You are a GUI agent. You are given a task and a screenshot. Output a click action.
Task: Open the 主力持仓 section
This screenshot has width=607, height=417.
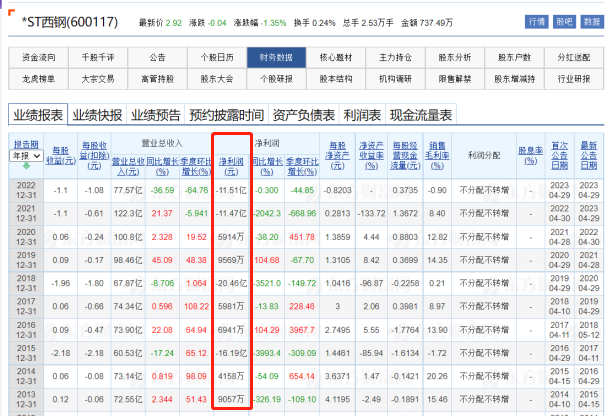point(396,57)
